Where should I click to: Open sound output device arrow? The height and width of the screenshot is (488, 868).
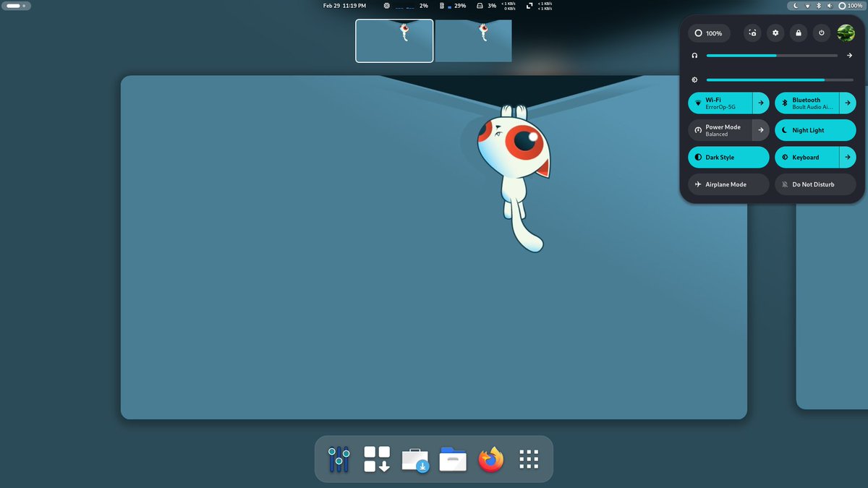click(x=849, y=56)
